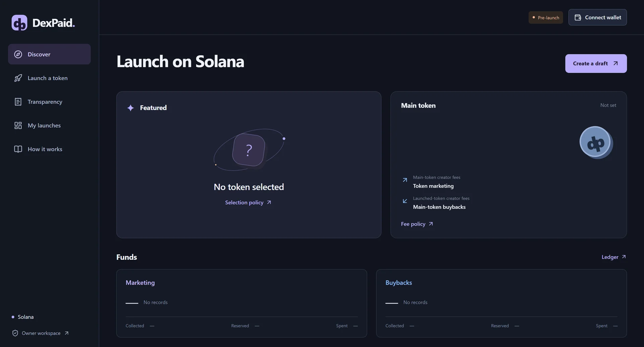Click the rocket icon for Launch a token

[x=18, y=78]
